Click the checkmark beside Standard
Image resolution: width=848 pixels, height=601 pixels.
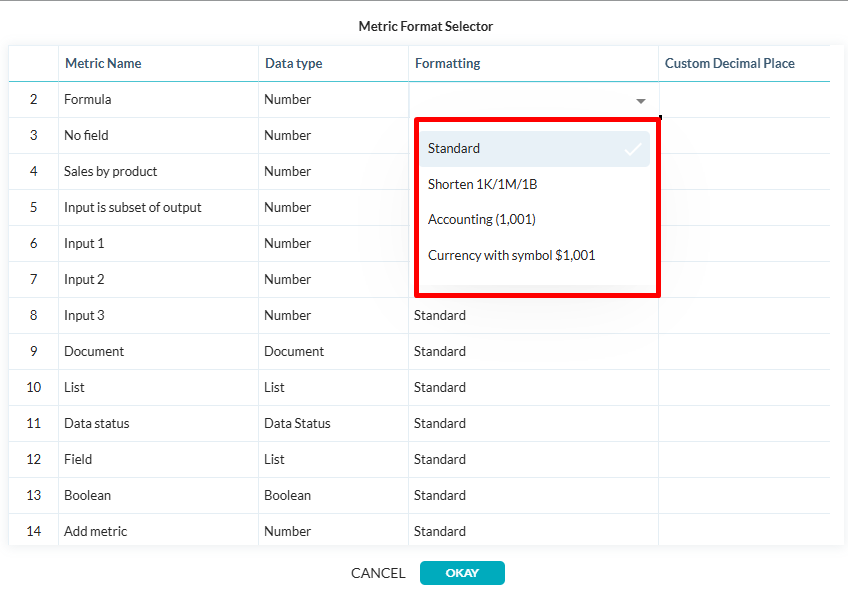(x=632, y=148)
